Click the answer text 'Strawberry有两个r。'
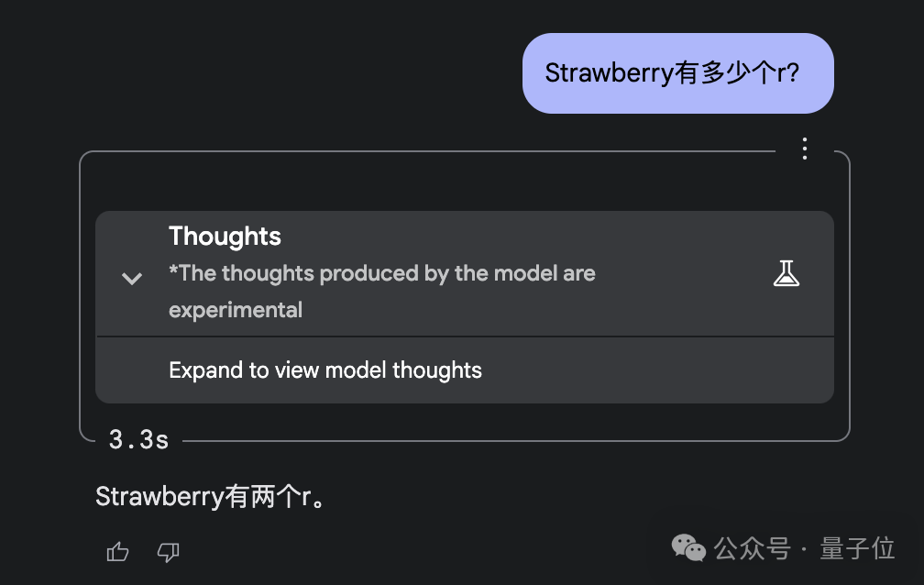Viewport: 924px width, 585px height. pyautogui.click(x=212, y=495)
